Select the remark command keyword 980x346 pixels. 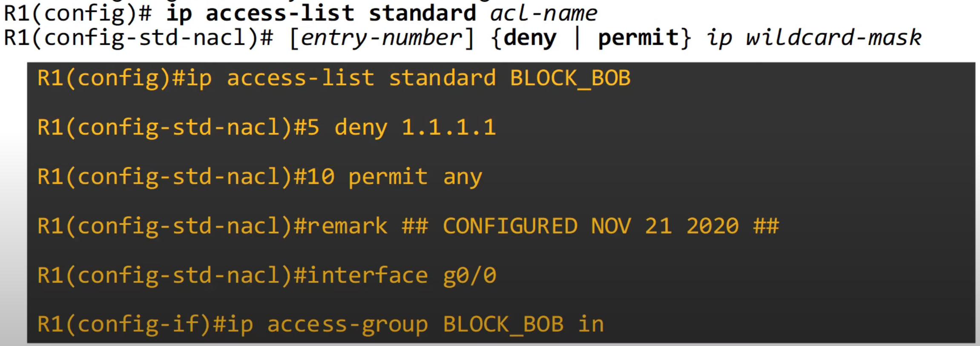click(348, 226)
